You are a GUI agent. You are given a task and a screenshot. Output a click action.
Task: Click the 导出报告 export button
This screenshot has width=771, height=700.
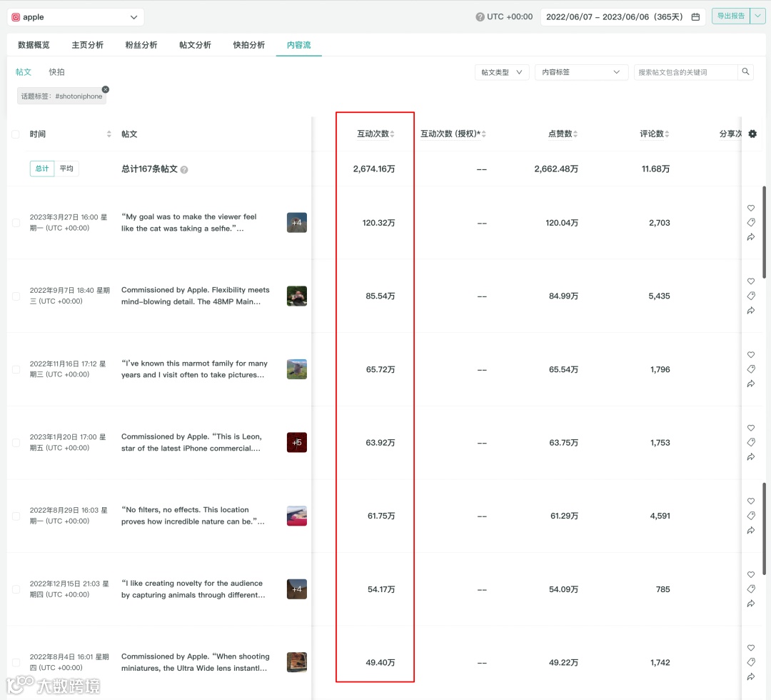click(x=731, y=16)
